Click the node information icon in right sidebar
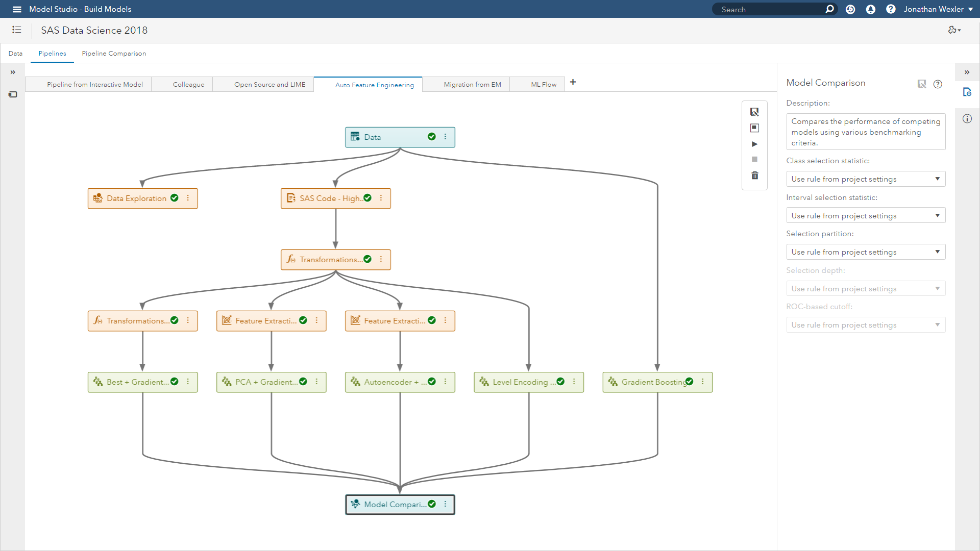This screenshot has height=551, width=980. pos(967,119)
